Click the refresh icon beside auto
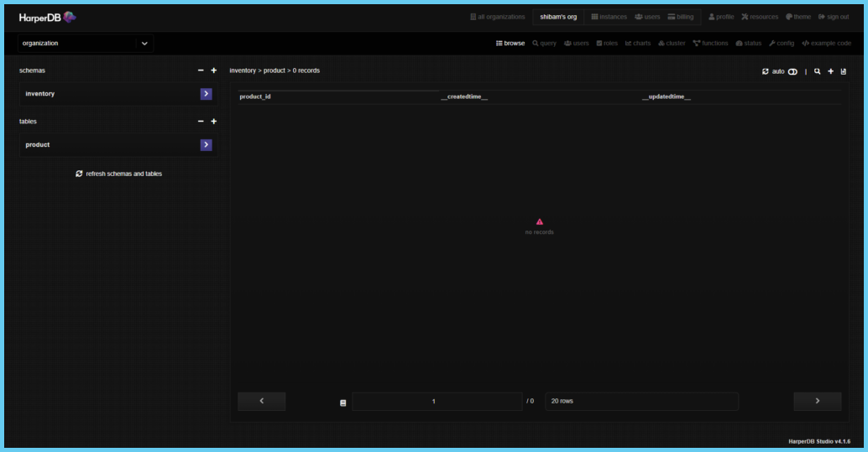Viewport: 868px width, 452px height. click(766, 71)
